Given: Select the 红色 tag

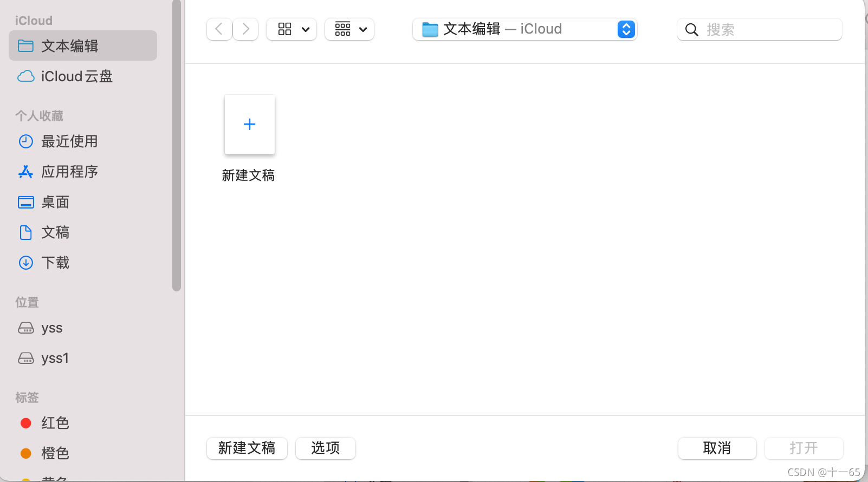Looking at the screenshot, I should point(83,423).
